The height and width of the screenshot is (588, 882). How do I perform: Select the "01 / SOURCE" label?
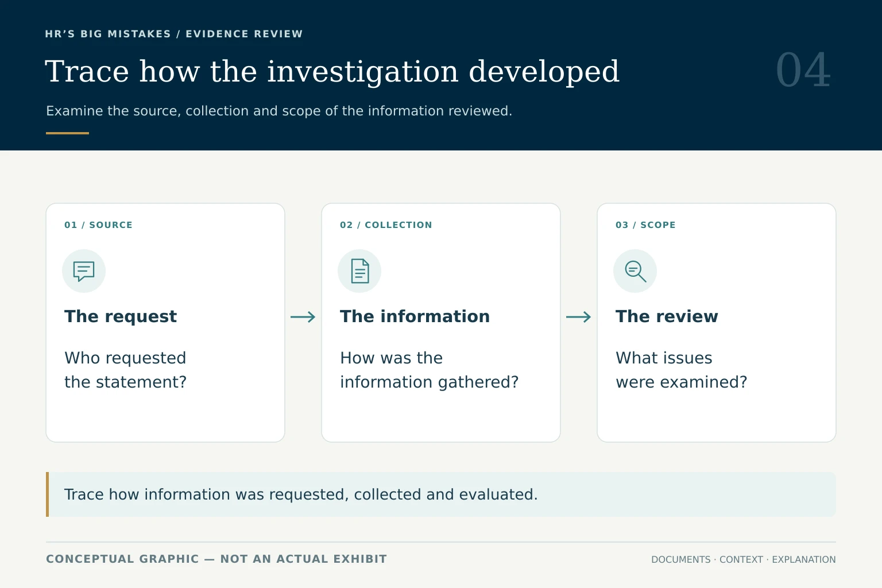98,225
